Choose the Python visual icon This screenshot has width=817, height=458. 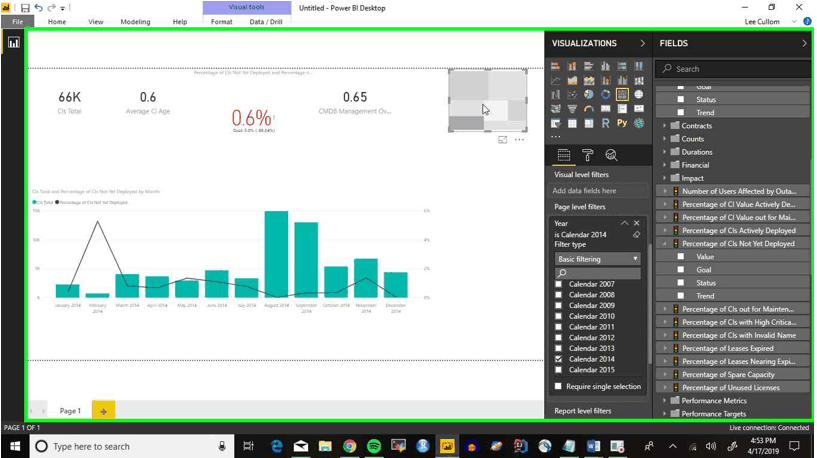[622, 123]
